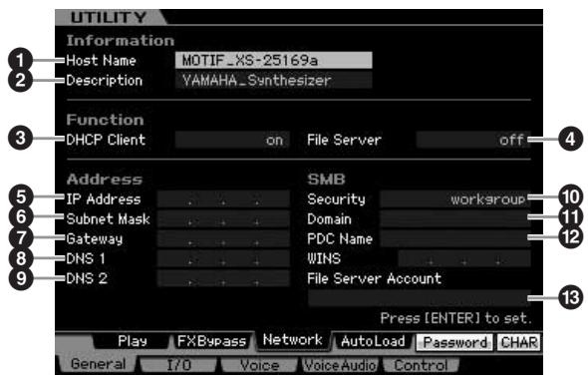Select the DNS 2 address field

(223, 278)
